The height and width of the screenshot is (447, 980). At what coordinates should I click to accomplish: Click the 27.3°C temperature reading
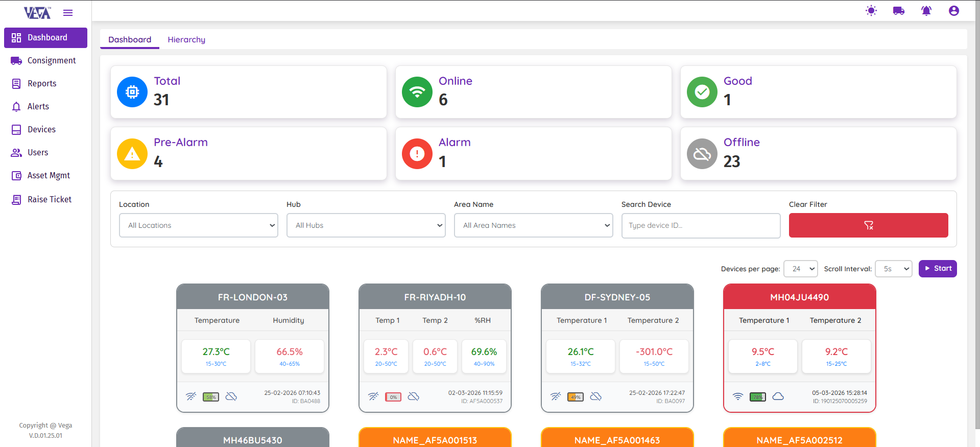(216, 351)
